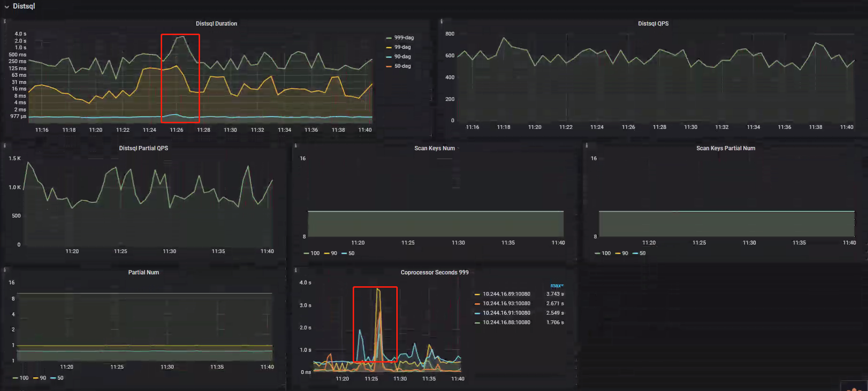Open the Partial Num panel title menu
Viewport: 868px width, 391px height.
coord(143,273)
